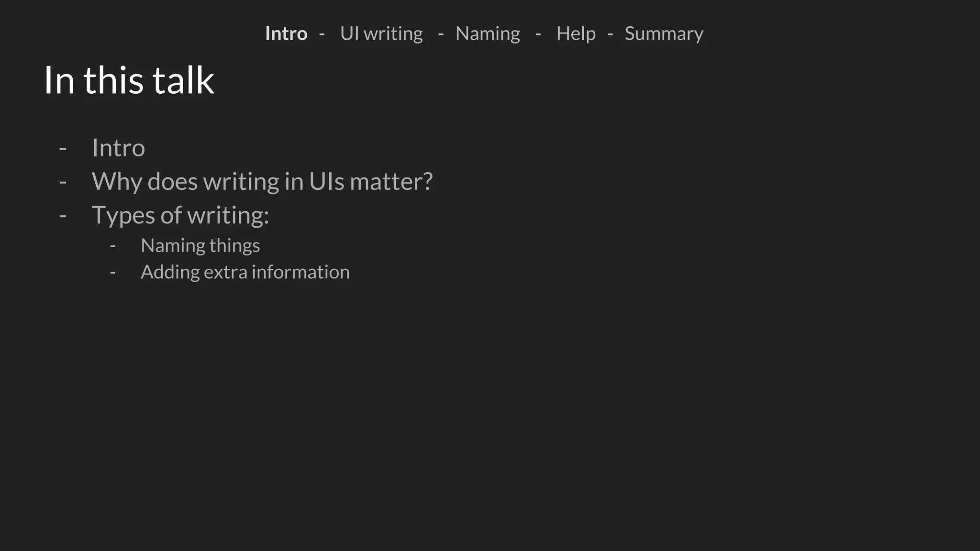
Task: Click the bullet dash before Intro list item
Action: click(x=63, y=149)
